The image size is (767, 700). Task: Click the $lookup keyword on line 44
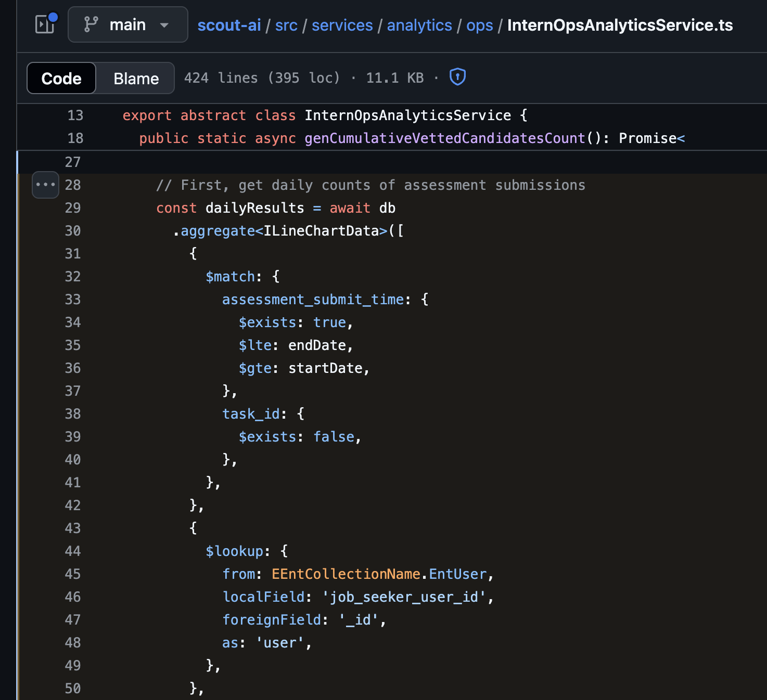pos(234,551)
